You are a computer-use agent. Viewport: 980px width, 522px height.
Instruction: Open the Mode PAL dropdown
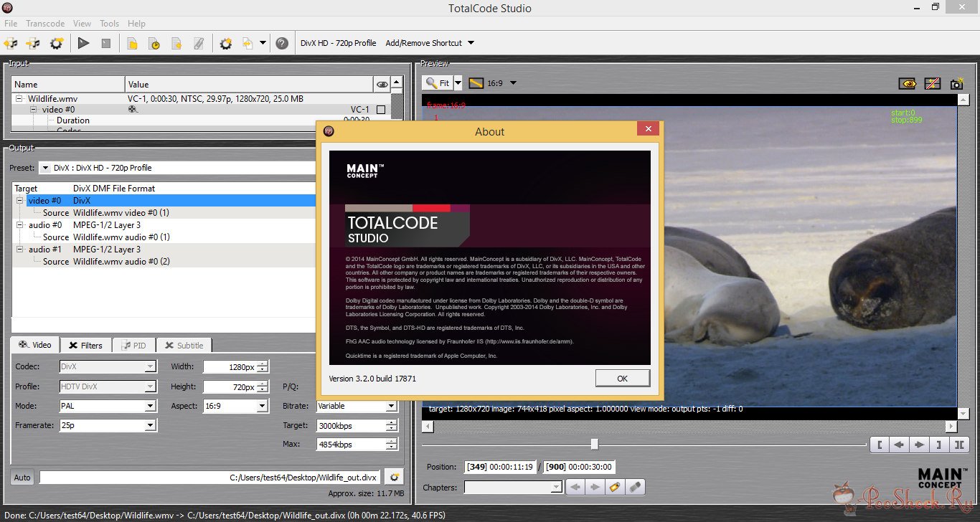[150, 406]
